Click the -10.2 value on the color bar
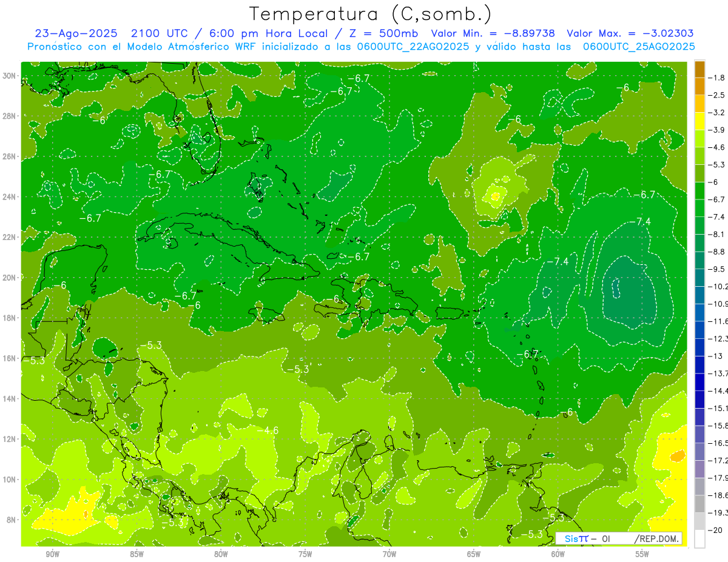 [718, 286]
